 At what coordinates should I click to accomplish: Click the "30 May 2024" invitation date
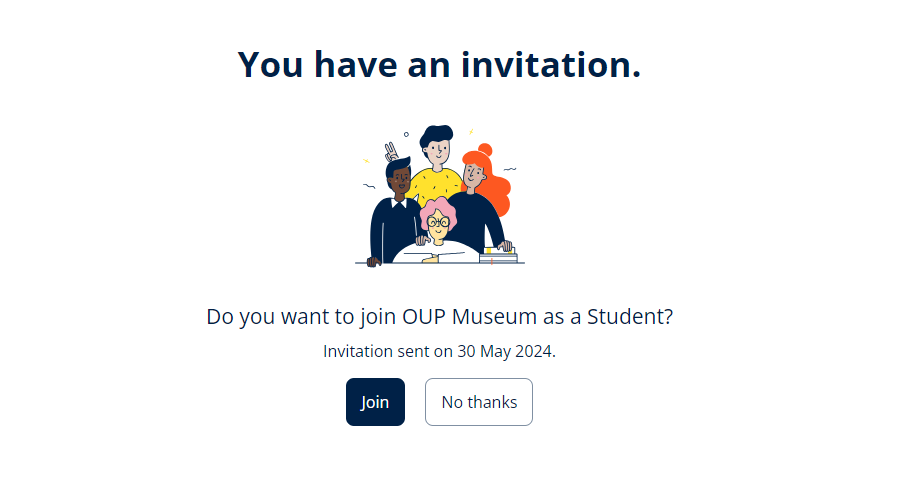(505, 351)
